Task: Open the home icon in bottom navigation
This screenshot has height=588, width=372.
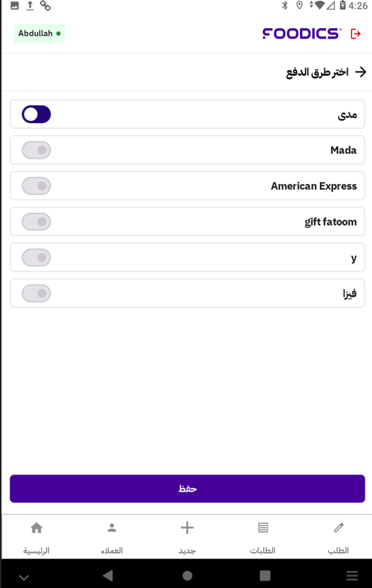Action: (36, 528)
